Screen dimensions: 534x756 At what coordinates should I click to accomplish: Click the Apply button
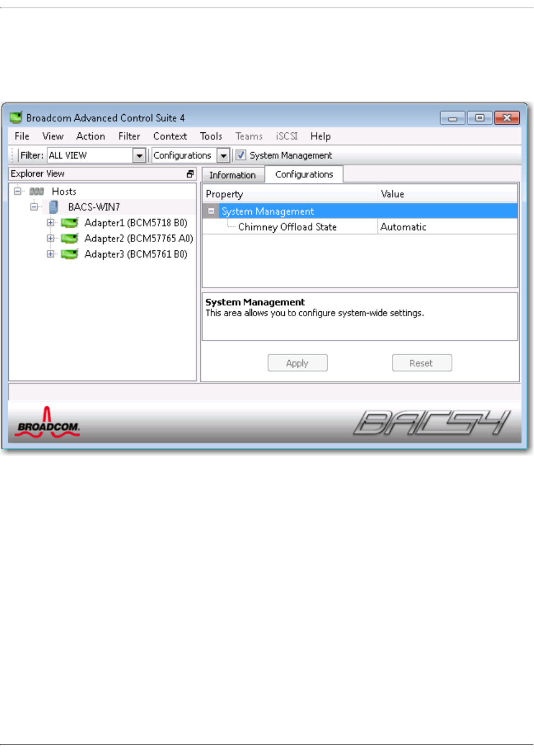pyautogui.click(x=297, y=363)
